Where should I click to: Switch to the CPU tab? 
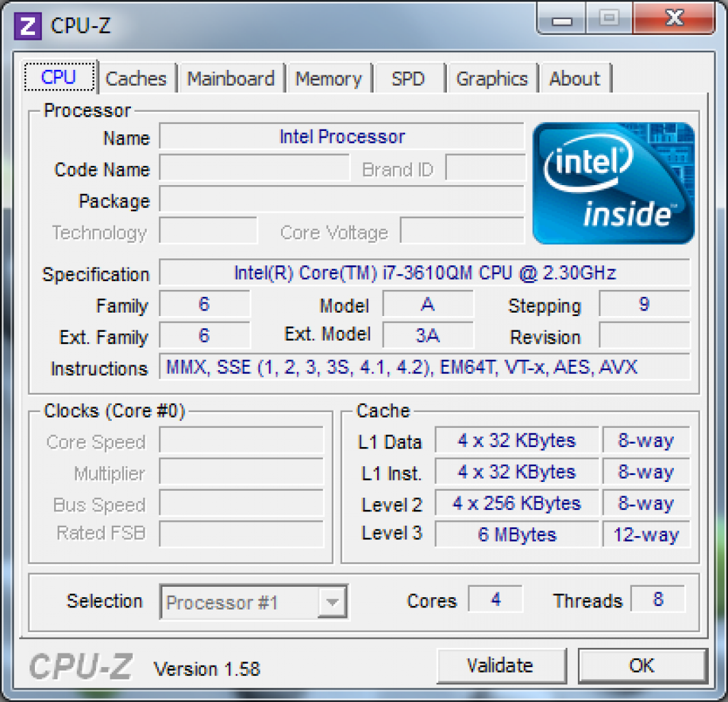tap(59, 77)
